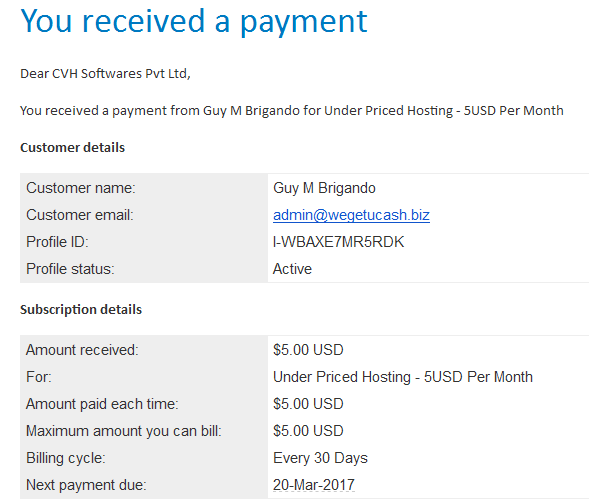Click the 'You received a payment' heading

point(194,22)
